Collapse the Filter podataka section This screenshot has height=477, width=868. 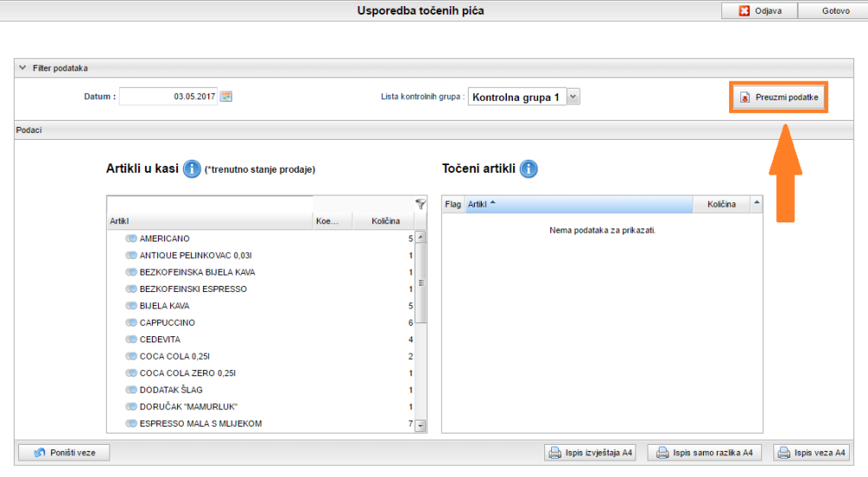(x=23, y=68)
